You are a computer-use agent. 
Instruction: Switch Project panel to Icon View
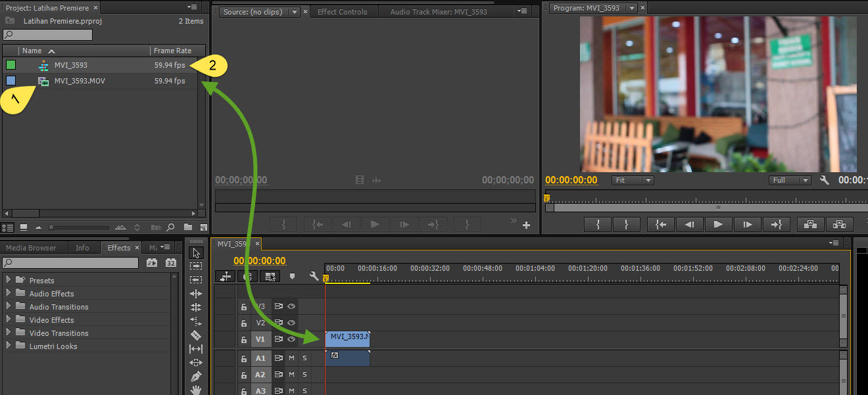(24, 227)
